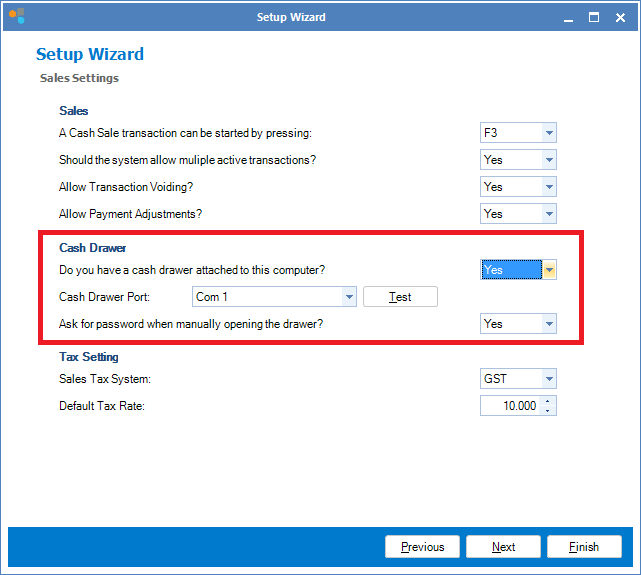Decrease the Default Tax Rate with down arrow
This screenshot has width=641, height=575.
tap(549, 411)
